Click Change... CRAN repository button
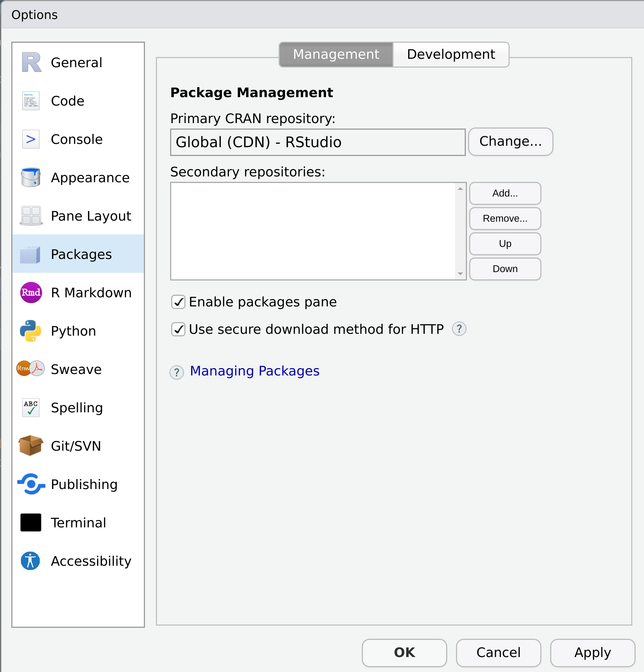The height and width of the screenshot is (672, 644). tap(510, 142)
